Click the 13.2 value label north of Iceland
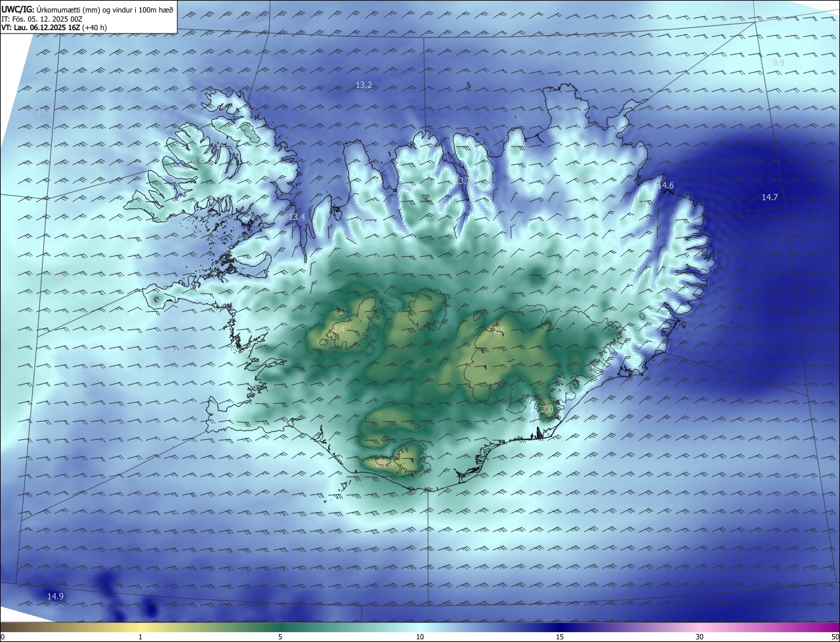Viewport: 840px width, 642px height. (364, 85)
